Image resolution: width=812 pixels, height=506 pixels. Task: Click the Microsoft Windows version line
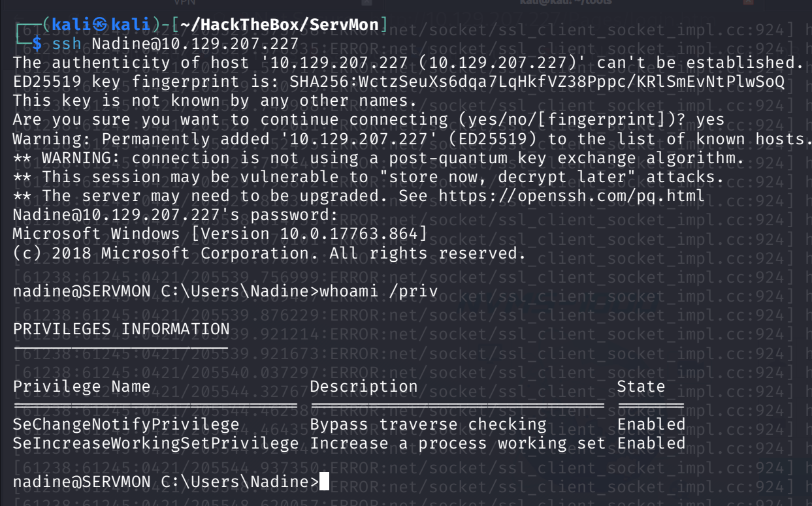(220, 234)
